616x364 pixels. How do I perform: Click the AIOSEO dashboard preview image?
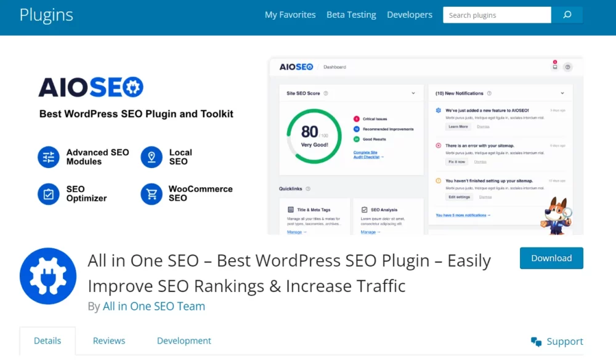click(x=426, y=146)
